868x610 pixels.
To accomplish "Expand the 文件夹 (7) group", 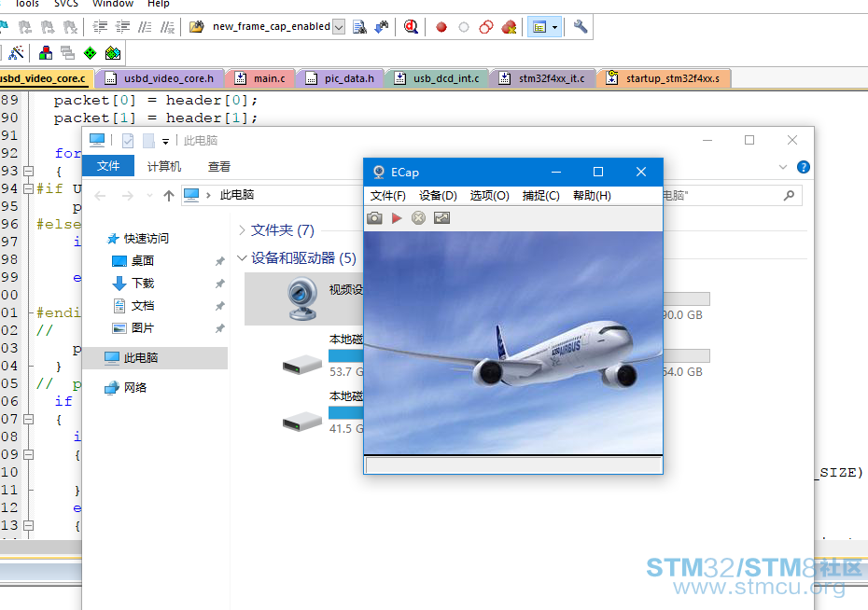I will tap(243, 230).
